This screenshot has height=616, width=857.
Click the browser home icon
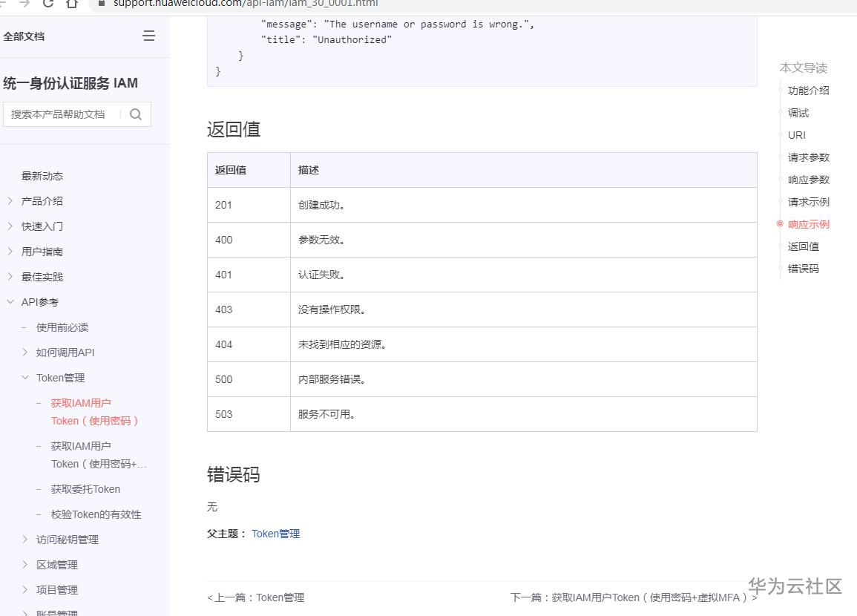71,3
